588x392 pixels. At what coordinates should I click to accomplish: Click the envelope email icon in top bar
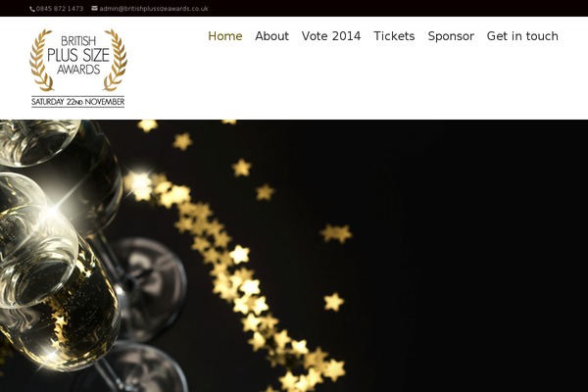94,8
